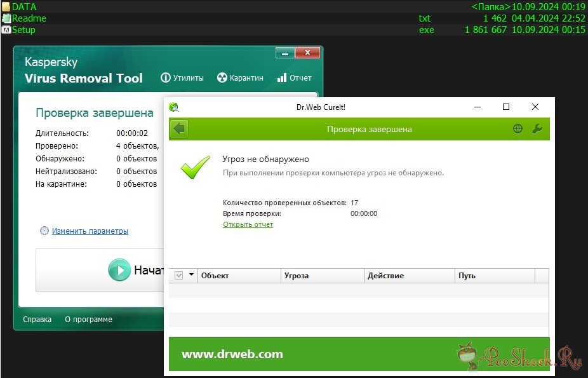Image resolution: width=588 pixels, height=378 pixels.
Task: Click the <Папка> label of DATA row
Action: click(x=491, y=7)
